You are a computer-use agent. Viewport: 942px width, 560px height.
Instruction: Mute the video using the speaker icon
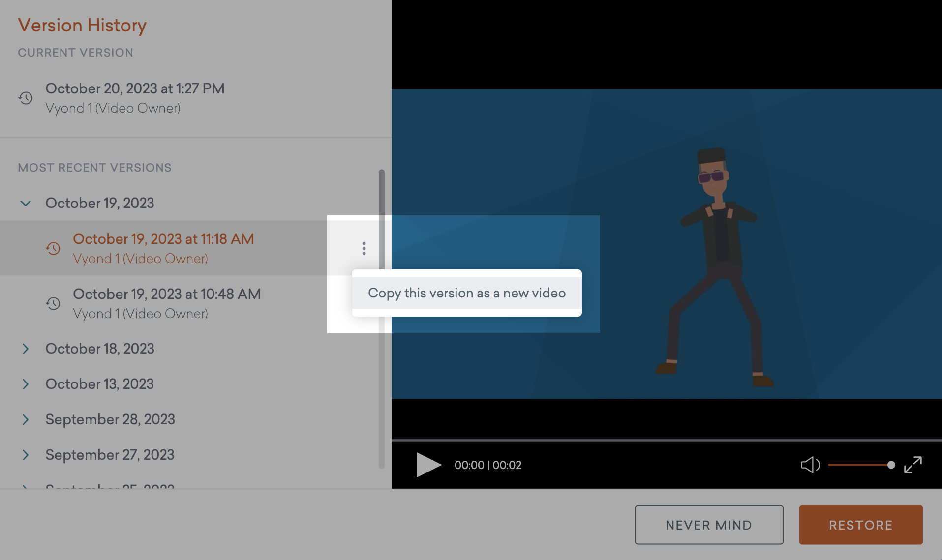tap(810, 465)
